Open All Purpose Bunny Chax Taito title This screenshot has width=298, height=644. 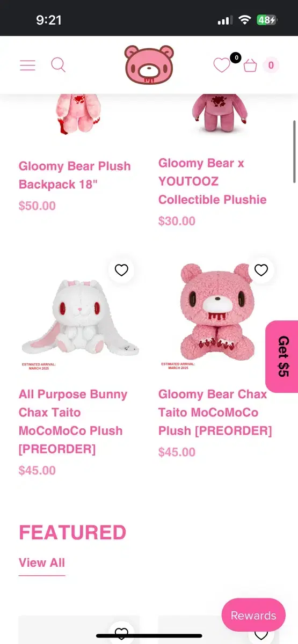(x=72, y=421)
